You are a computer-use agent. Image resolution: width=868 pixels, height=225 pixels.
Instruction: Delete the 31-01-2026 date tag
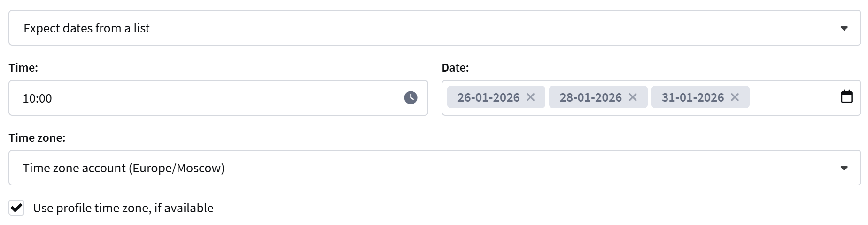pyautogui.click(x=735, y=97)
